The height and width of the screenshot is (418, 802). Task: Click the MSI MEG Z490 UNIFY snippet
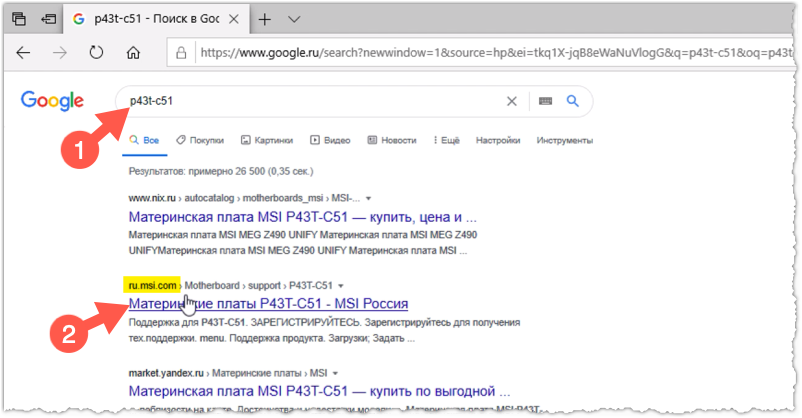(x=303, y=243)
